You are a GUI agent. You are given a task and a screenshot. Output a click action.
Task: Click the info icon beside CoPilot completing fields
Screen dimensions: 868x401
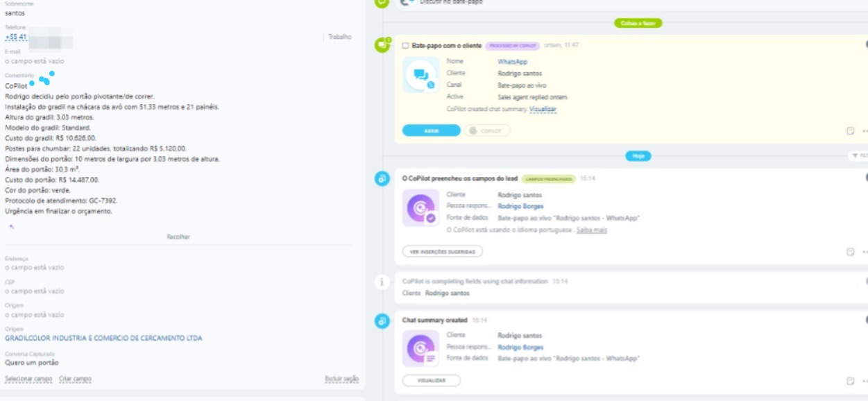(381, 282)
